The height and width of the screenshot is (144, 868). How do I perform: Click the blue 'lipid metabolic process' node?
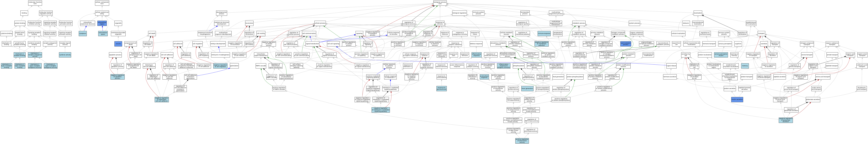[x=626, y=44]
